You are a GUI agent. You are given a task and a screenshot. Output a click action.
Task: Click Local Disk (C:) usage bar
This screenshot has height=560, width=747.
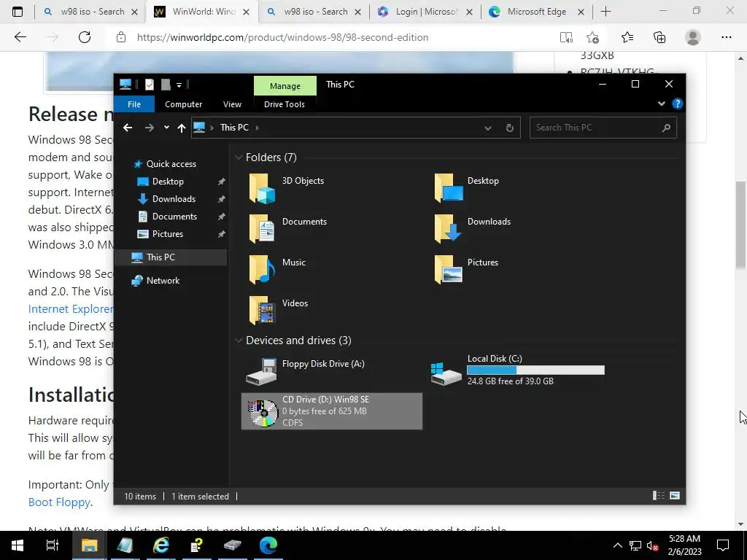(x=535, y=370)
